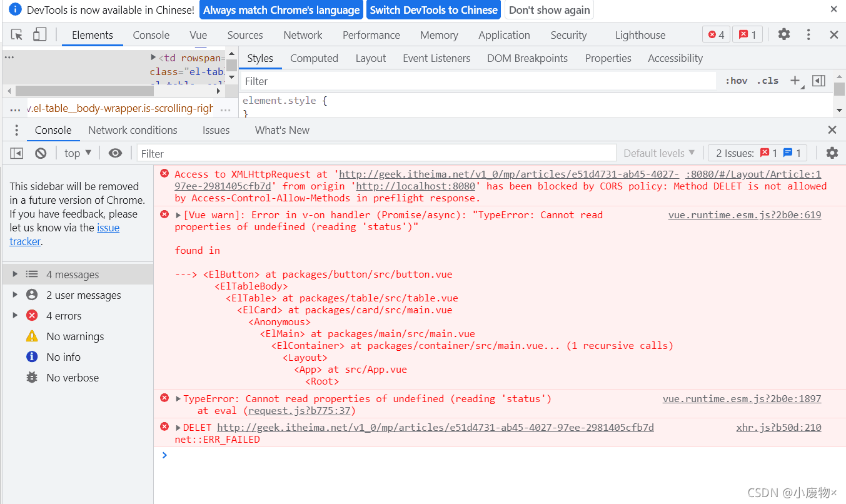
Task: Expand the Vue warn error message
Action: [178, 215]
